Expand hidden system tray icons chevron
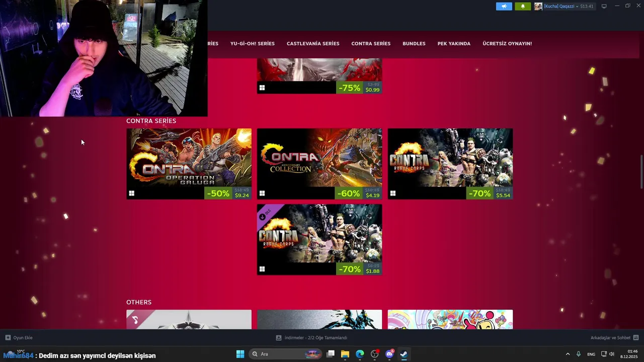The height and width of the screenshot is (362, 644). [x=568, y=354]
